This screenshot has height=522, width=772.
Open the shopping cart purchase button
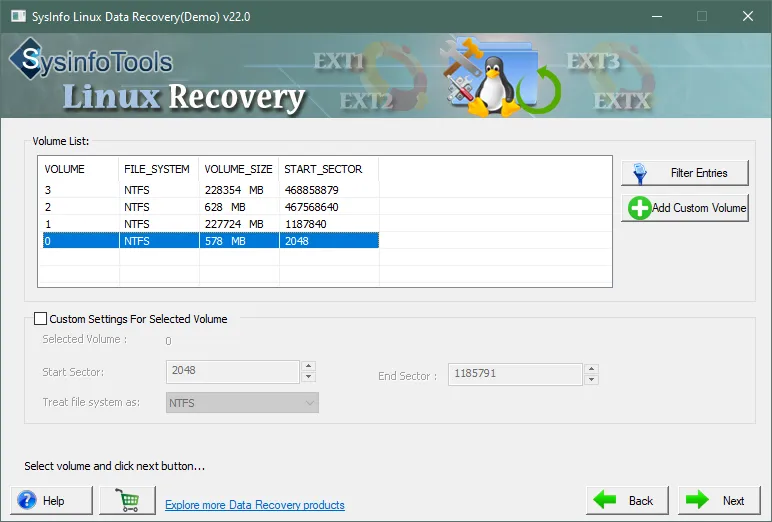point(128,500)
